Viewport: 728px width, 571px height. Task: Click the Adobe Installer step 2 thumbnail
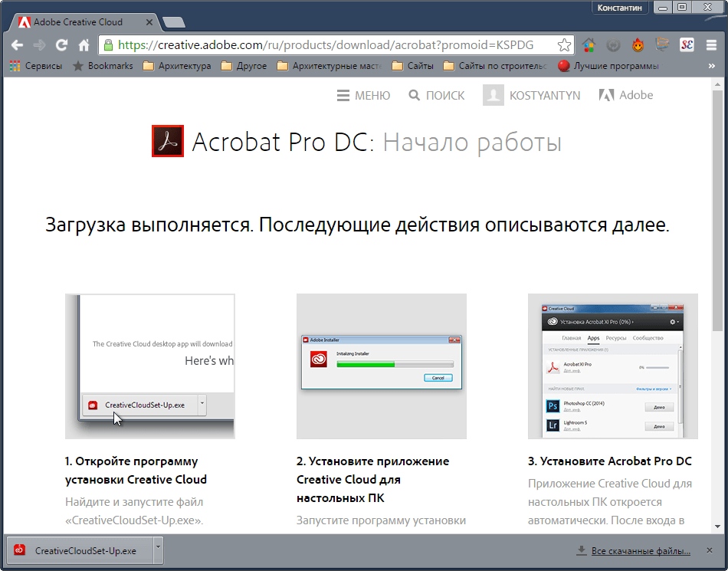tap(382, 366)
